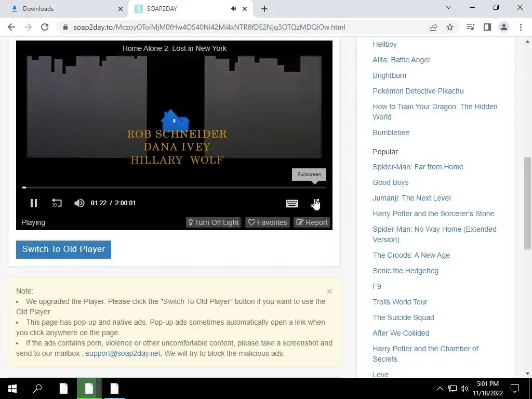The image size is (532, 399).
Task: Switch to the Downloads tab
Action: (64, 9)
